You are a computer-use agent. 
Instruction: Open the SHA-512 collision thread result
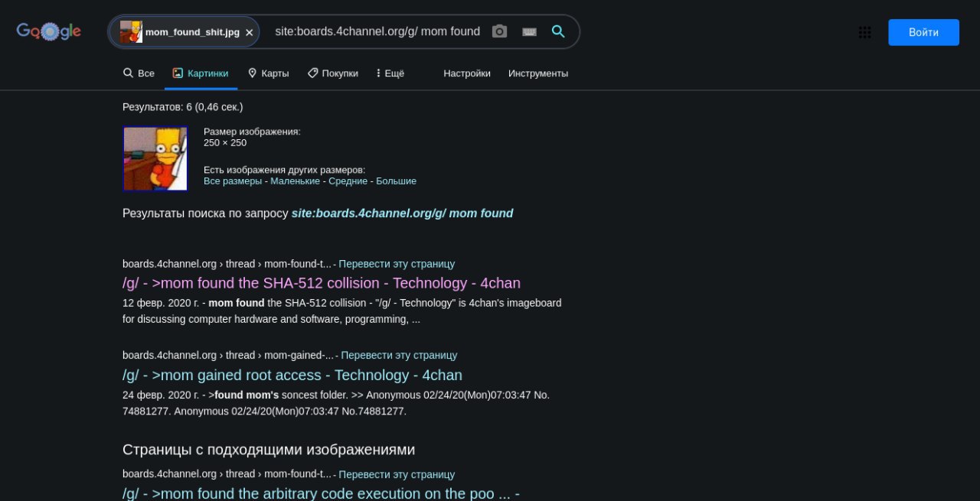pos(322,283)
